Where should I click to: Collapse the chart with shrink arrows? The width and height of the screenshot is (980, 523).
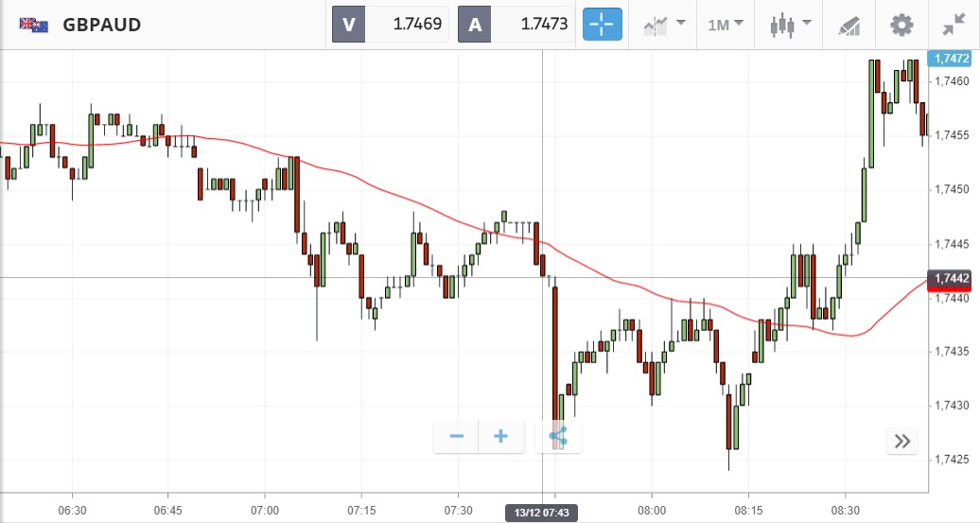point(953,26)
